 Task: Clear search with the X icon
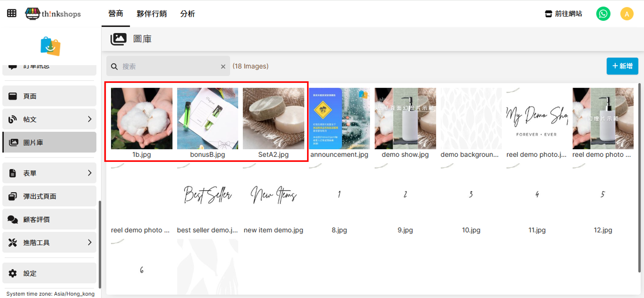(x=223, y=67)
